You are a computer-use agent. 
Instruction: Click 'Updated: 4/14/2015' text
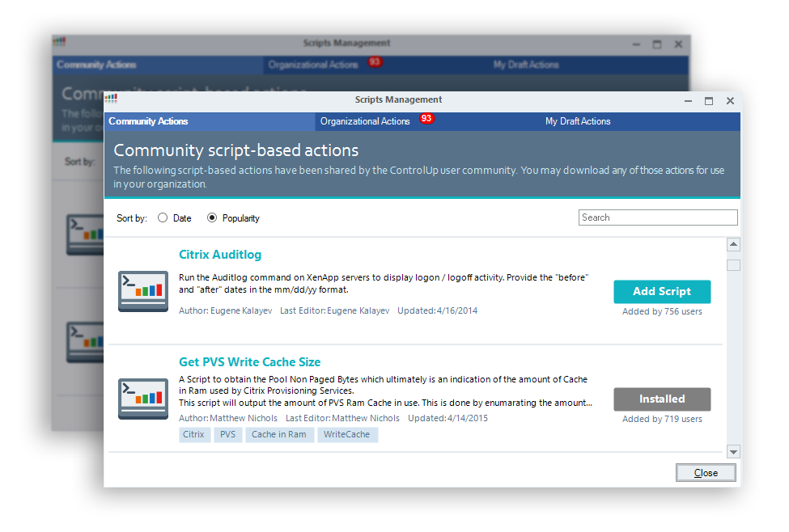(448, 418)
